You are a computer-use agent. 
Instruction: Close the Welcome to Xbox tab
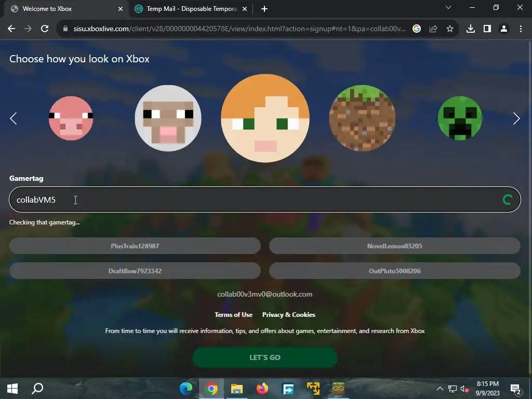(121, 9)
